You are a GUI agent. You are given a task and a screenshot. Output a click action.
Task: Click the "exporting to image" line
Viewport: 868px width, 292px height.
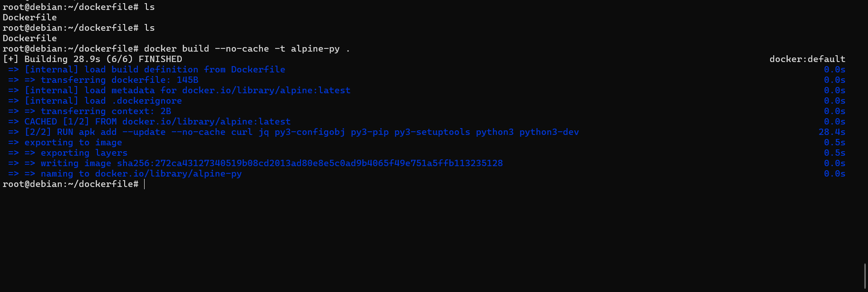tap(73, 143)
